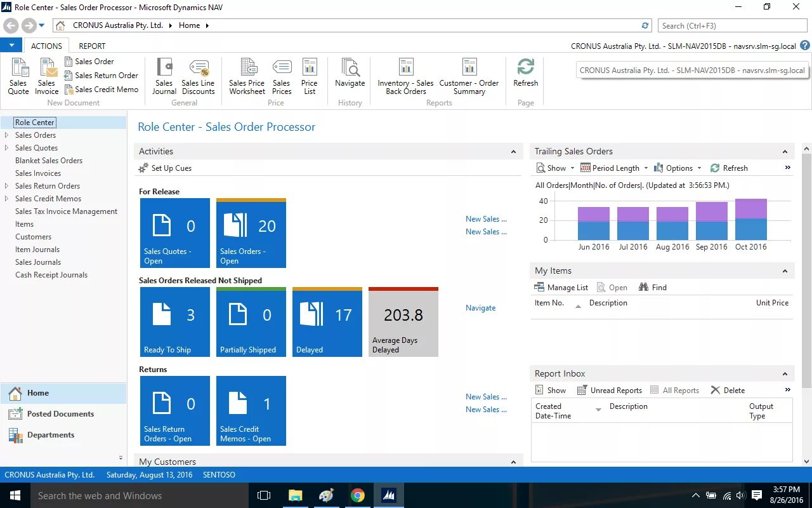Open the Partially Shipped cue
812x508 pixels.
(x=251, y=322)
